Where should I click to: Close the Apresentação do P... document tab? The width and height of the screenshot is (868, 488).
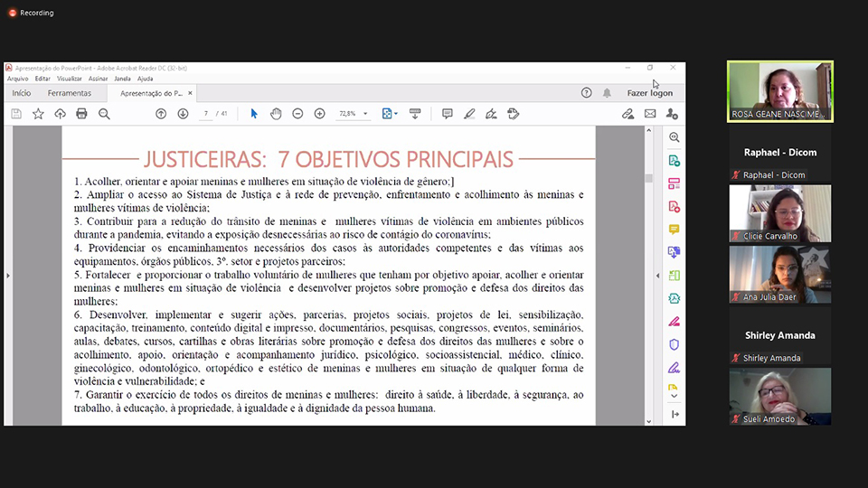pos(190,93)
